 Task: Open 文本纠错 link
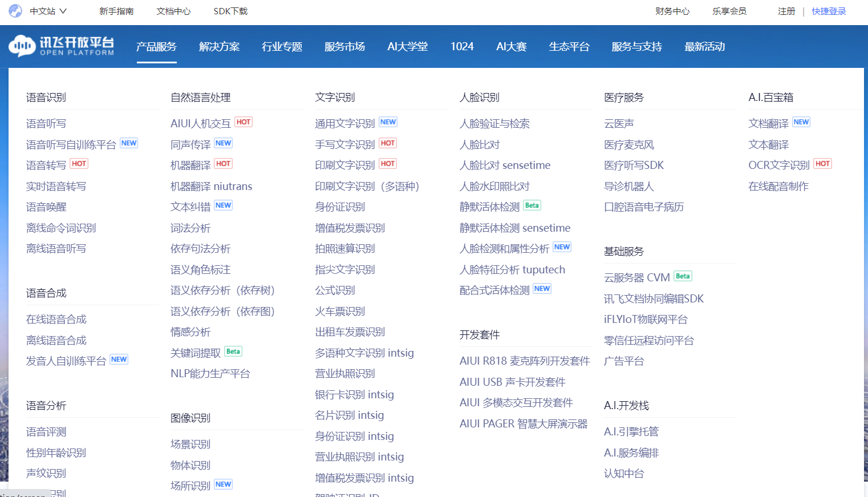point(190,207)
